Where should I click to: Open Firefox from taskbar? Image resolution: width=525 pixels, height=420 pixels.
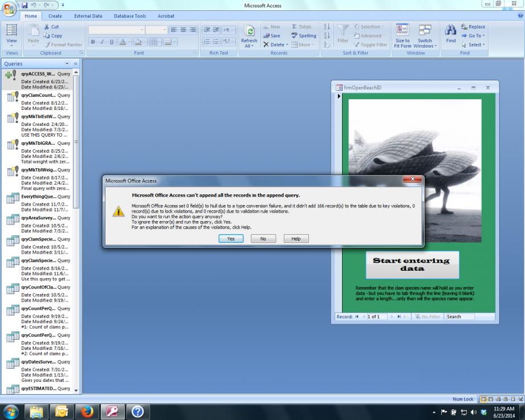click(x=87, y=411)
